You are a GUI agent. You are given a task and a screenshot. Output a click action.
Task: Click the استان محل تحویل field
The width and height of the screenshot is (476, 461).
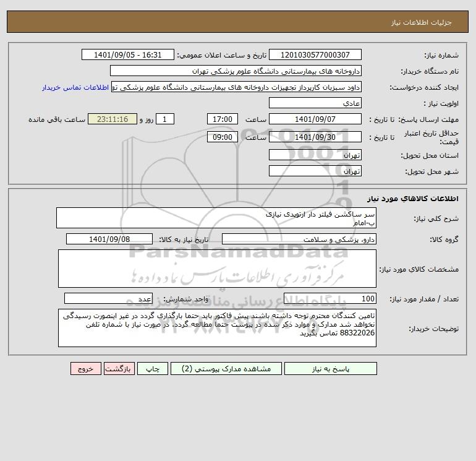(x=315, y=155)
